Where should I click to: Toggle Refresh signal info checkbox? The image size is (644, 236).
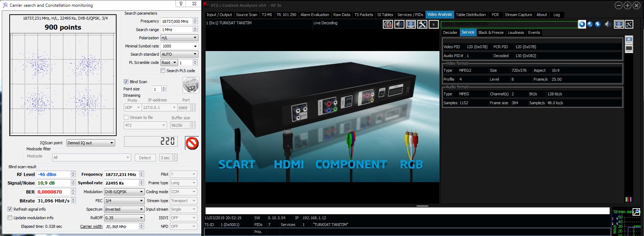click(10, 209)
